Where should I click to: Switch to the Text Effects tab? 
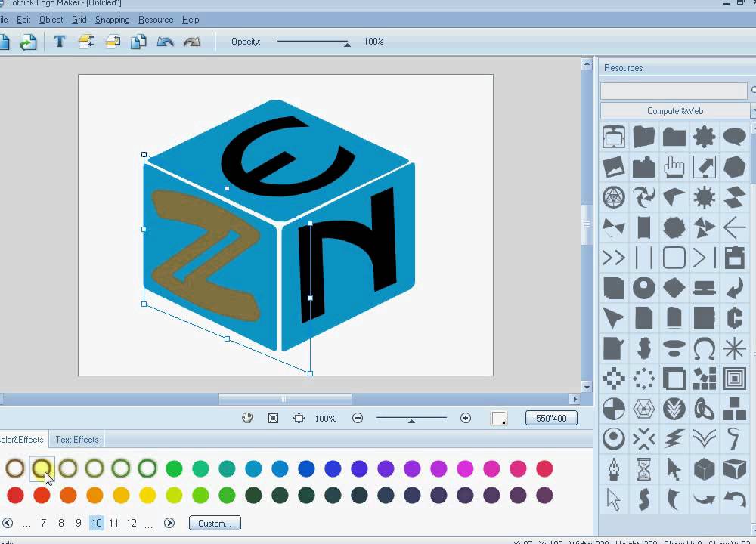76,440
